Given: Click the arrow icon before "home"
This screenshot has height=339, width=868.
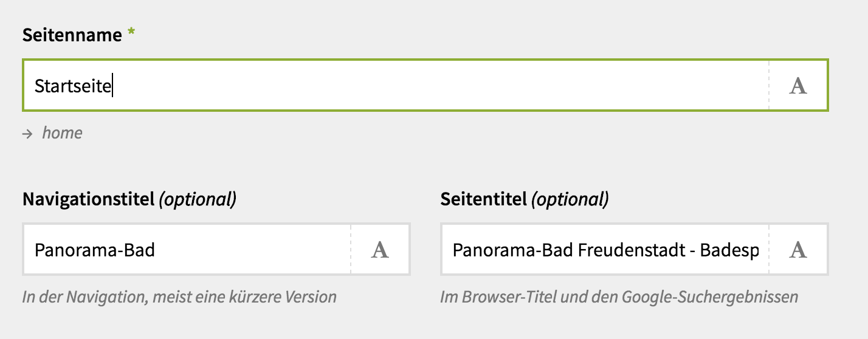Looking at the screenshot, I should coord(27,134).
